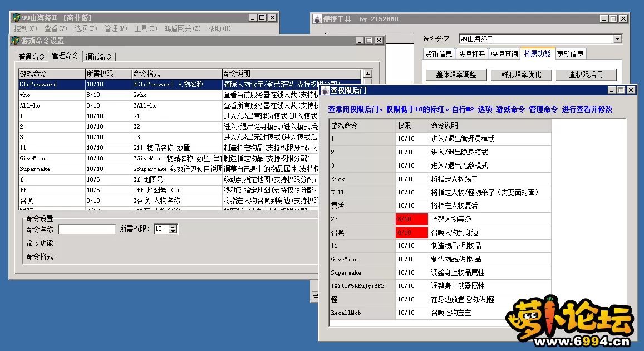Click the 游戏命令 column header in 管理命令
The width and height of the screenshot is (644, 351).
point(51,74)
